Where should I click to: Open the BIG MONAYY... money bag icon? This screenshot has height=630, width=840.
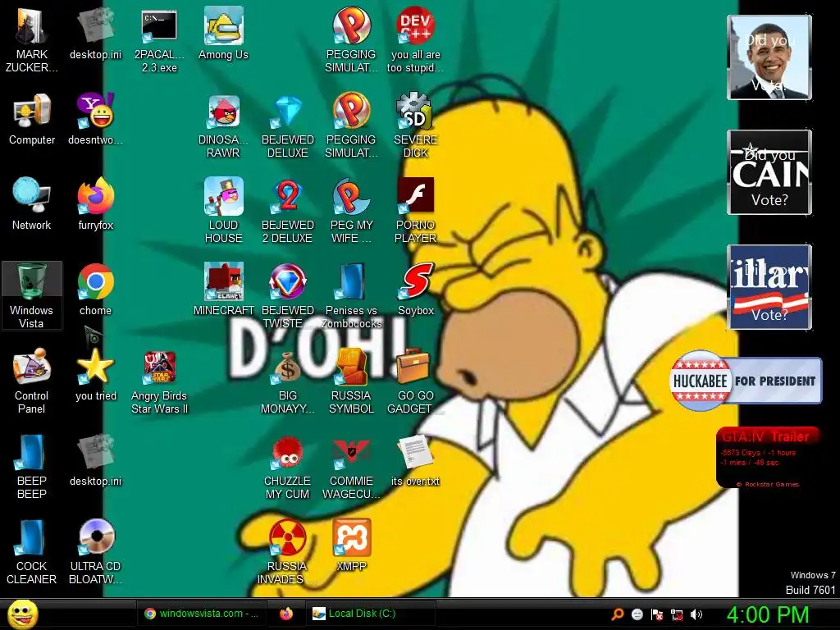coord(288,381)
